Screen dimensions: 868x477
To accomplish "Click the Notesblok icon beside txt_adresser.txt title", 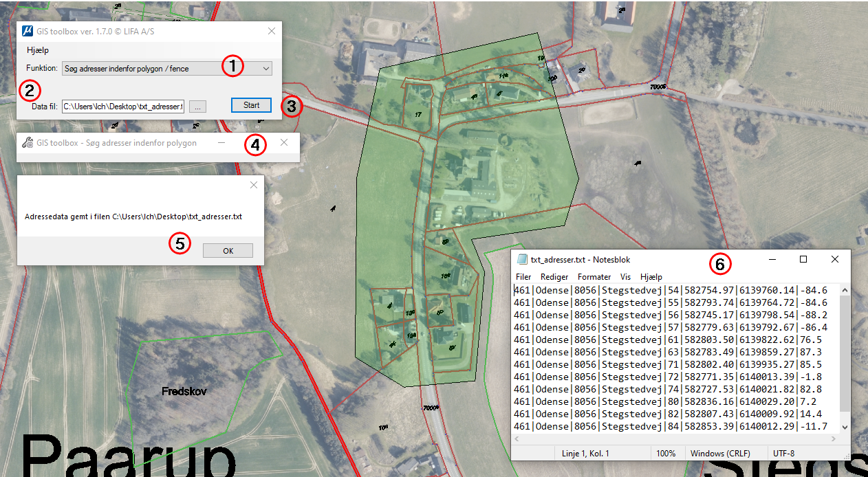I will click(x=522, y=260).
